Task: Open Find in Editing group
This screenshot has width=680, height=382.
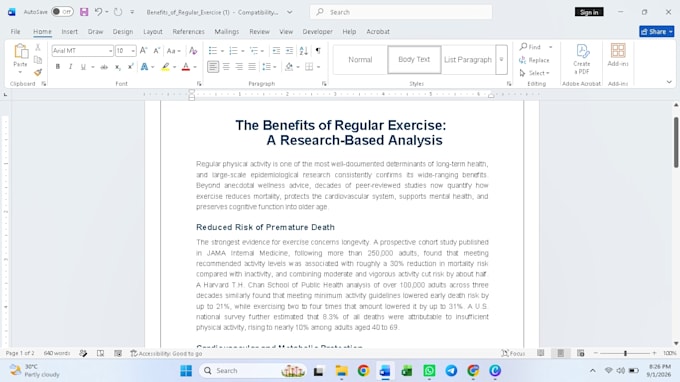Action: (x=530, y=47)
